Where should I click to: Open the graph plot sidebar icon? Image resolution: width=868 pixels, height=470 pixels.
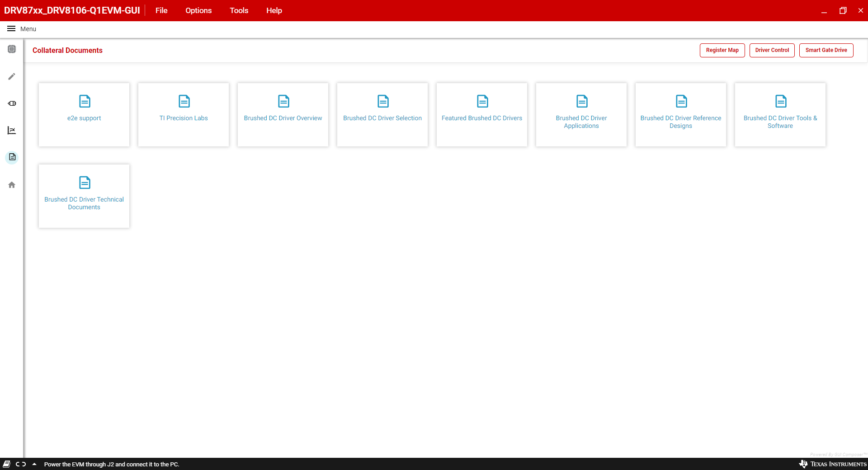pyautogui.click(x=12, y=131)
